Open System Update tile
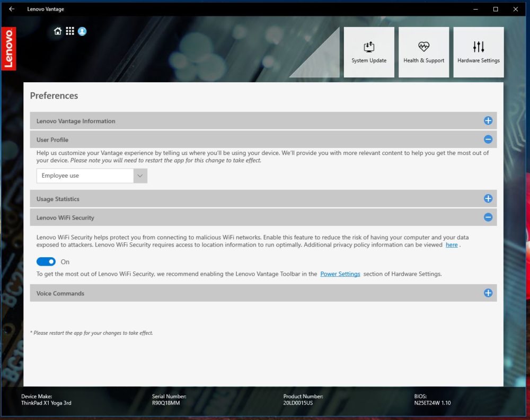The height and width of the screenshot is (420, 530). [369, 52]
